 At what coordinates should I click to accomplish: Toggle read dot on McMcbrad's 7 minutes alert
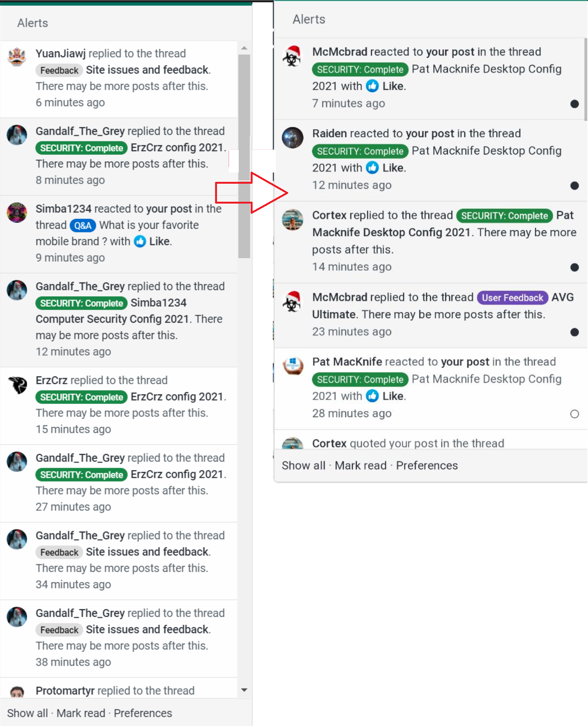(x=574, y=104)
